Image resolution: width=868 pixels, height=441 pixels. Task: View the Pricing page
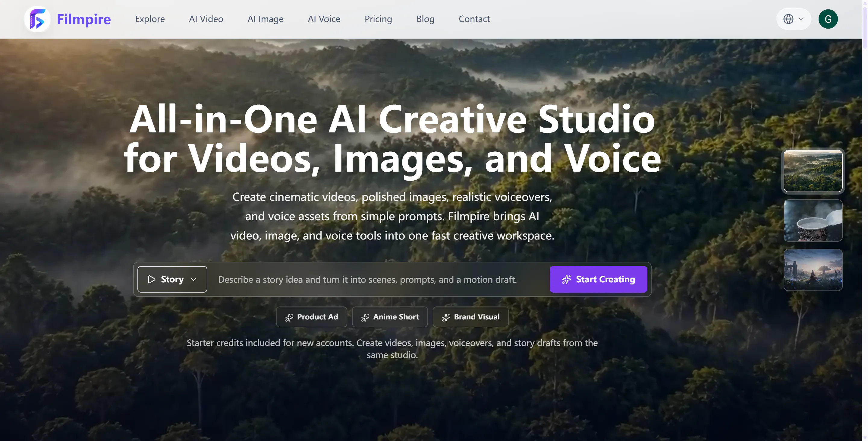click(378, 19)
